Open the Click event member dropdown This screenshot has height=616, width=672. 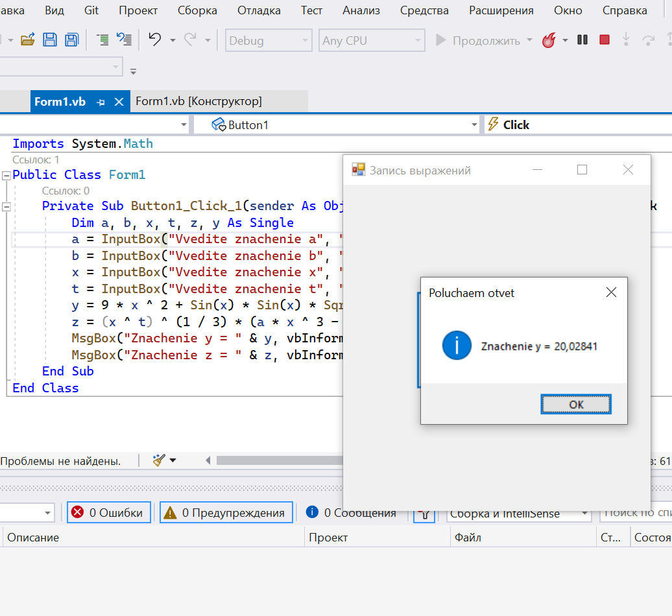578,124
